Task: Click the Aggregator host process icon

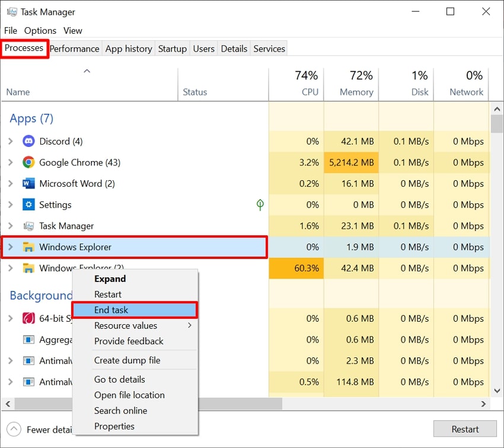Action: tap(28, 340)
